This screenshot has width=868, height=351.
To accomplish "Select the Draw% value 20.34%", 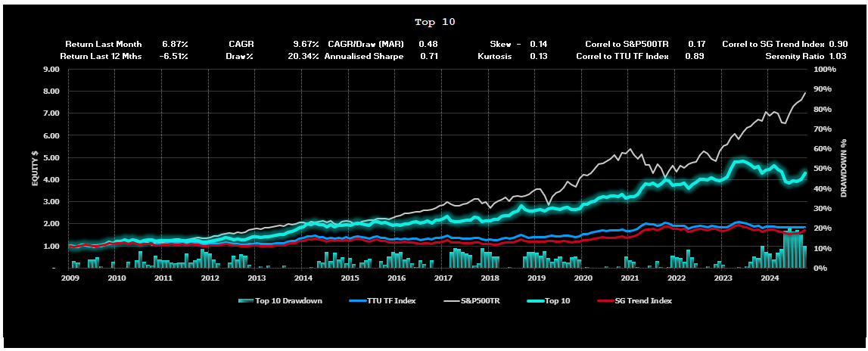I will pos(303,56).
